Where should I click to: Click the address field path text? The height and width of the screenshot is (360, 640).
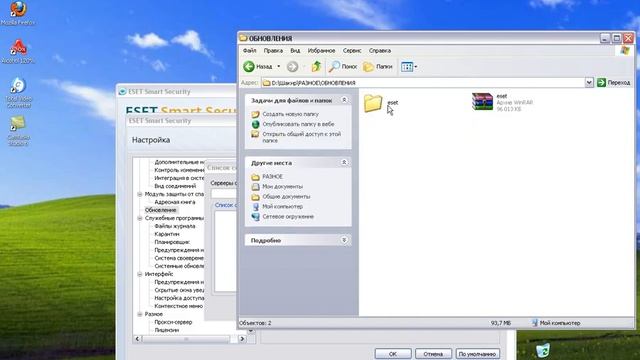[x=313, y=83]
